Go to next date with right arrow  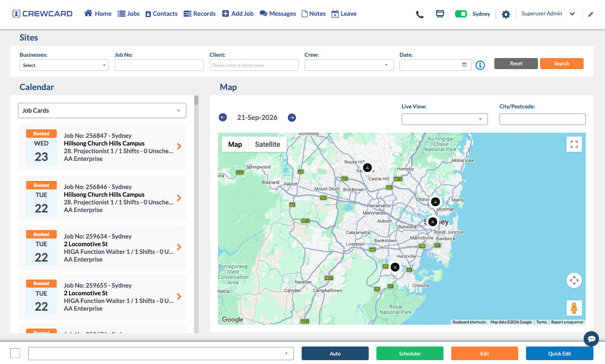(292, 117)
